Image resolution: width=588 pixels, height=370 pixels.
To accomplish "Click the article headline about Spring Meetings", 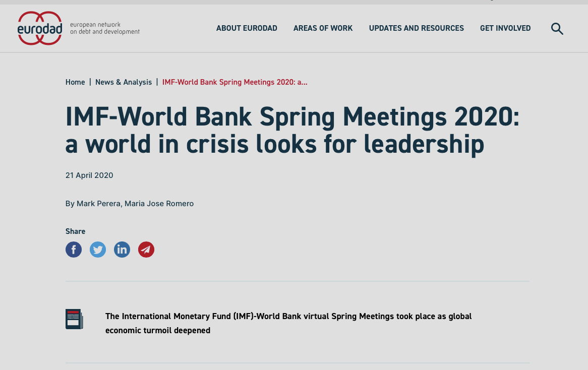I will pos(292,131).
